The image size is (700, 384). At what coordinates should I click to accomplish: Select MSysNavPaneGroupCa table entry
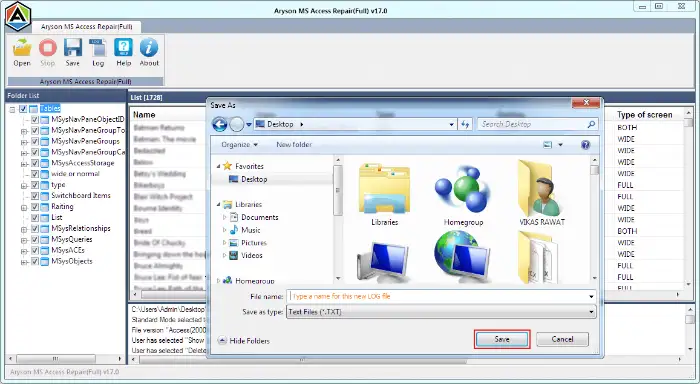(x=88, y=152)
